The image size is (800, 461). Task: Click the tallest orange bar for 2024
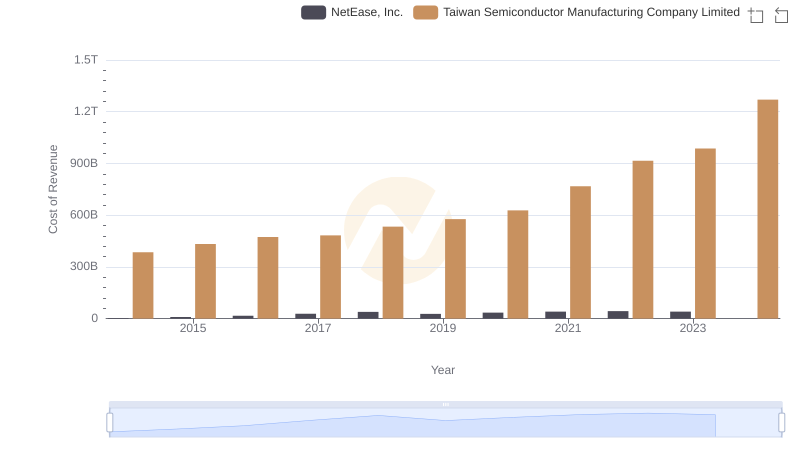[767, 209]
